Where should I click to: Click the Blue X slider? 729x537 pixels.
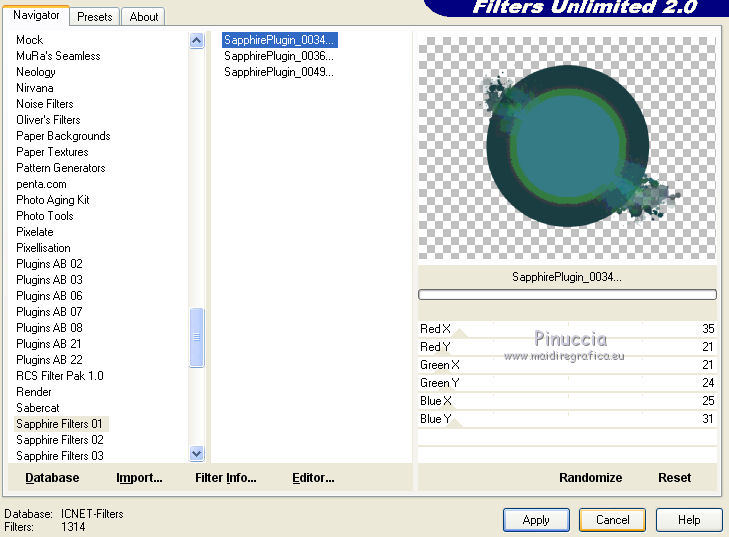tap(567, 401)
